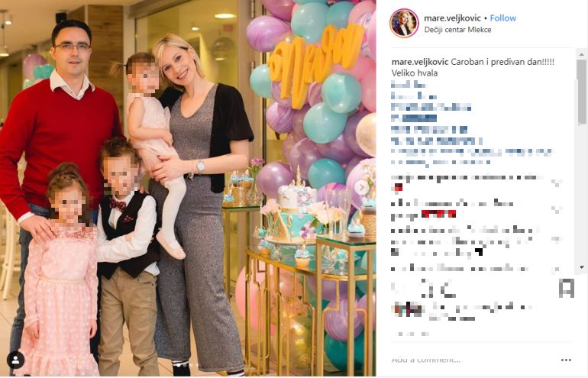Click the mare.veljkovic username in the caption
Viewport: 588px width, 378px height.
(x=420, y=63)
